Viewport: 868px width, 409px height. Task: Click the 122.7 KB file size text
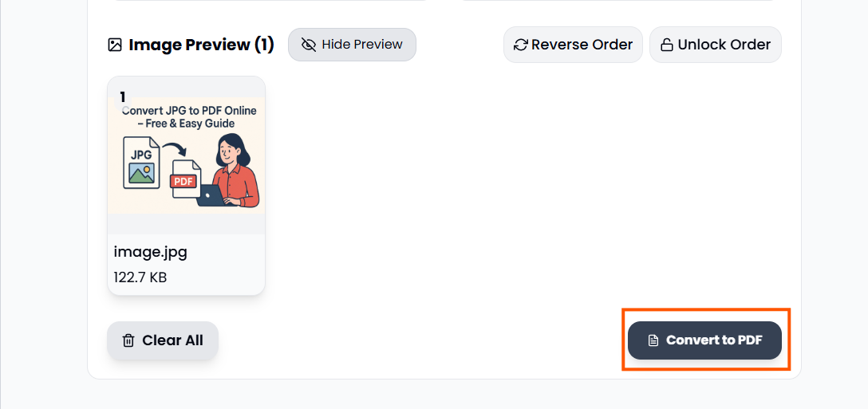[140, 277]
